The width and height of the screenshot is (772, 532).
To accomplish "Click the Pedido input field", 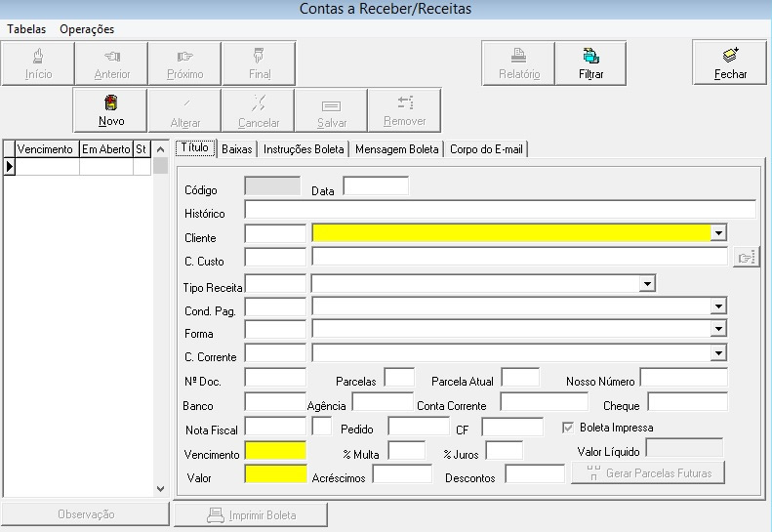I will click(x=419, y=427).
